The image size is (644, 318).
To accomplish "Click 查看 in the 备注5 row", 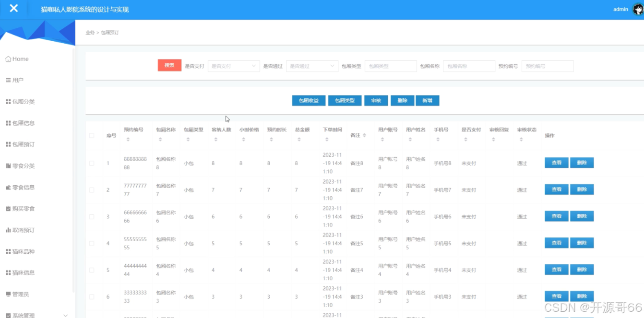I will click(557, 243).
